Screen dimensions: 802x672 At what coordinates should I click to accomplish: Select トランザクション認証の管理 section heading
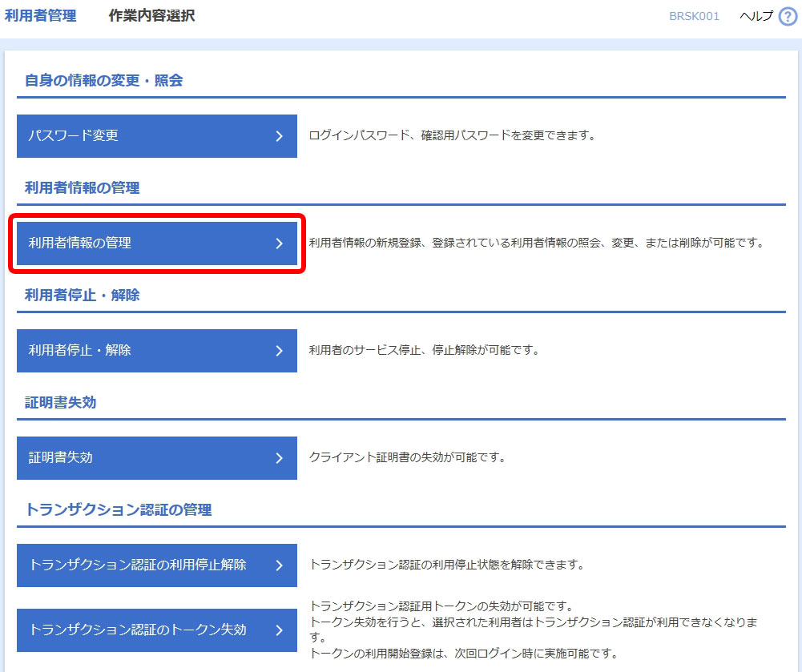[x=118, y=510]
